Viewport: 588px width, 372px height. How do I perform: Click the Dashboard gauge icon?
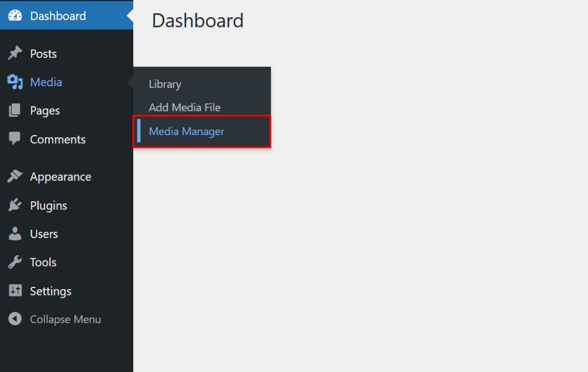(15, 16)
